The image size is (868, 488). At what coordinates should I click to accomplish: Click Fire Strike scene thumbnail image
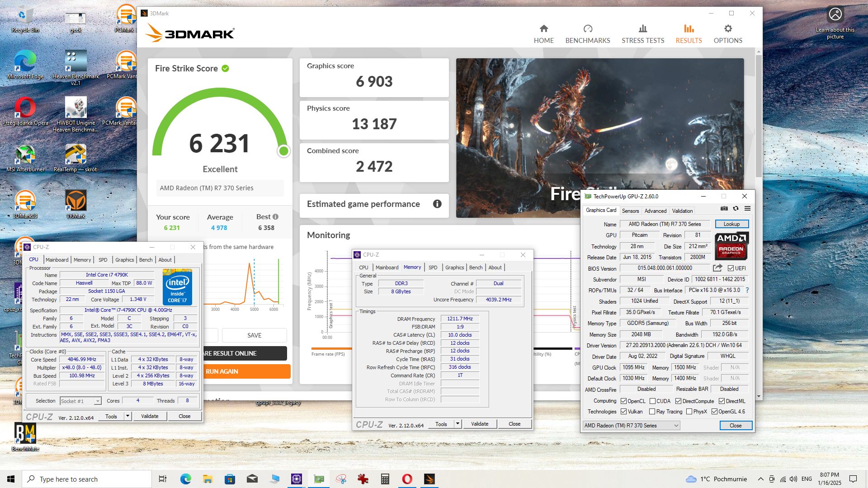(600, 138)
